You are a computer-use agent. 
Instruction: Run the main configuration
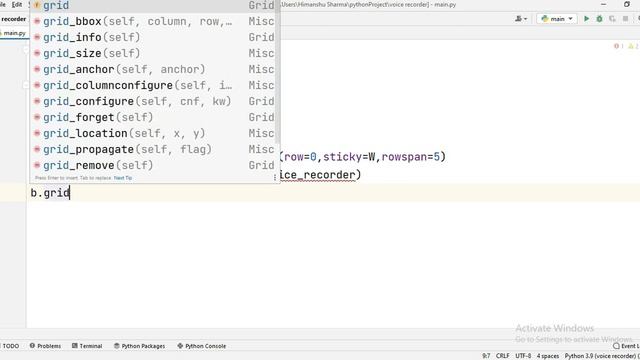587,19
